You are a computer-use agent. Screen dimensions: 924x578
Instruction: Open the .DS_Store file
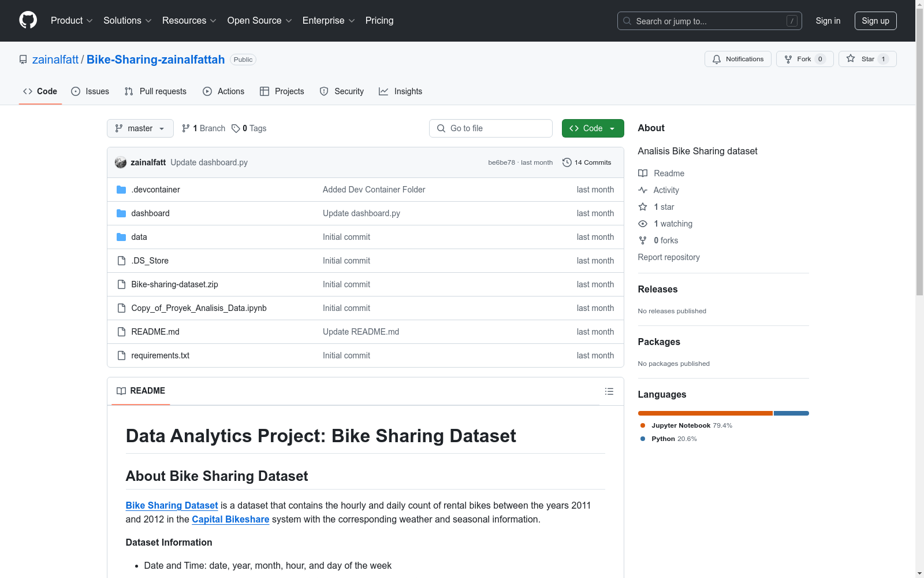tap(150, 261)
